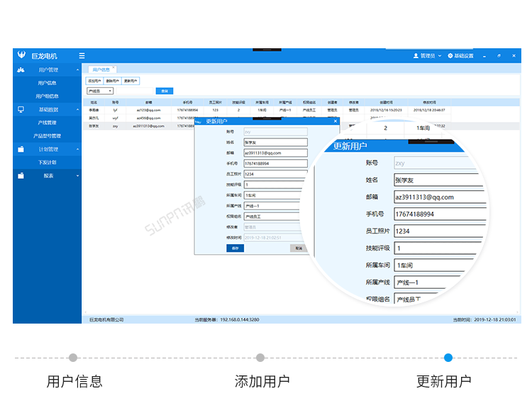Select the 用户信息 step dot

click(73, 358)
